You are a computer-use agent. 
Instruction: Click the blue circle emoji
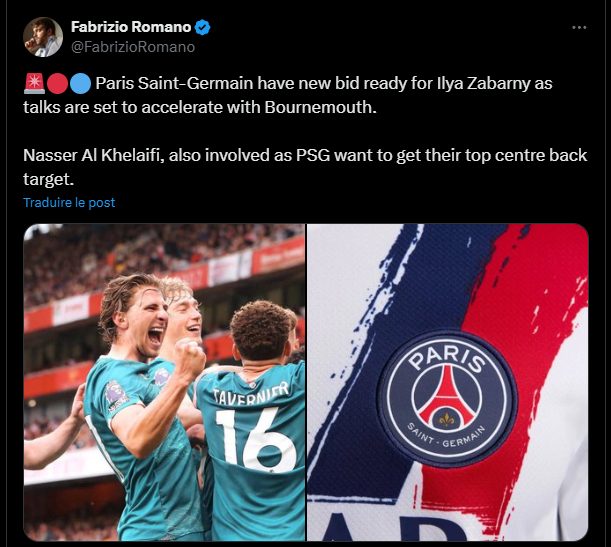tap(80, 84)
